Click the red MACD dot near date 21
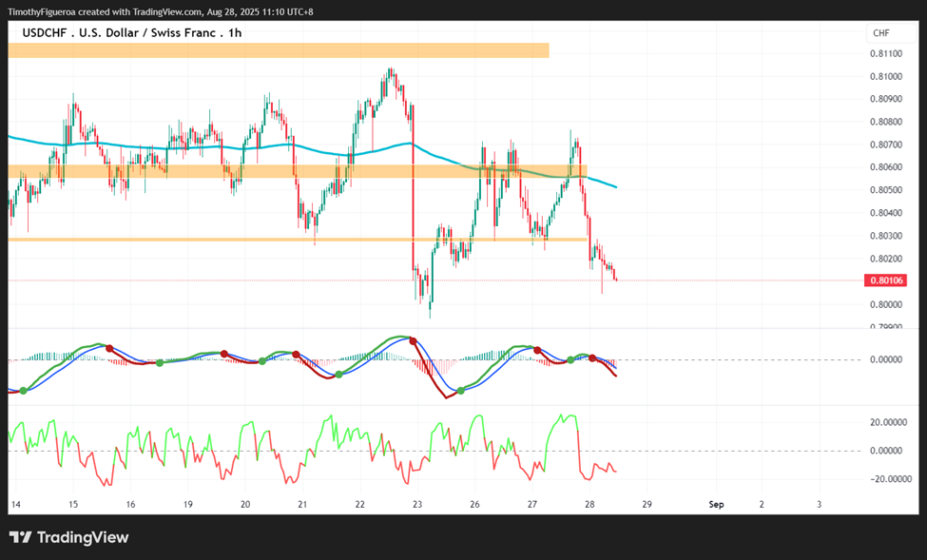Image resolution: width=927 pixels, height=560 pixels. [296, 355]
